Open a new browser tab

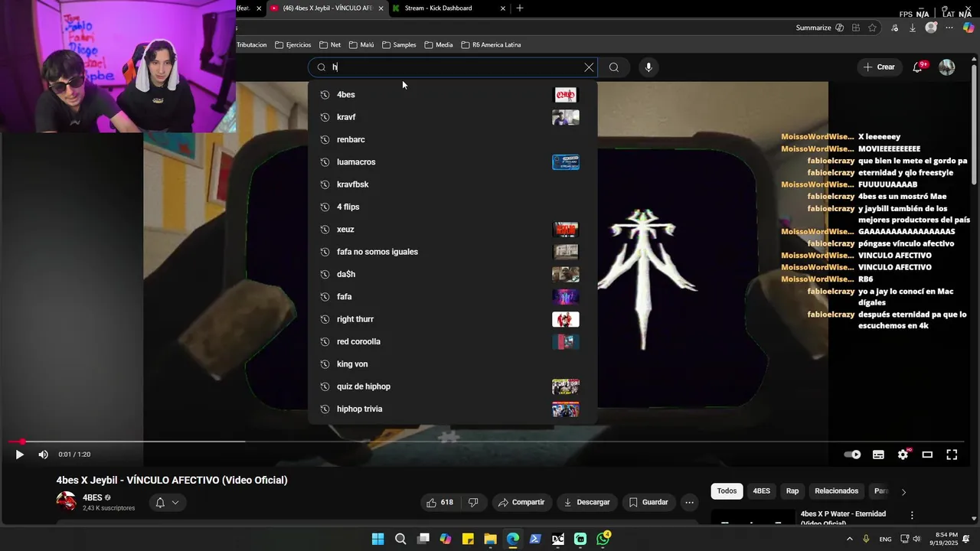(x=520, y=8)
